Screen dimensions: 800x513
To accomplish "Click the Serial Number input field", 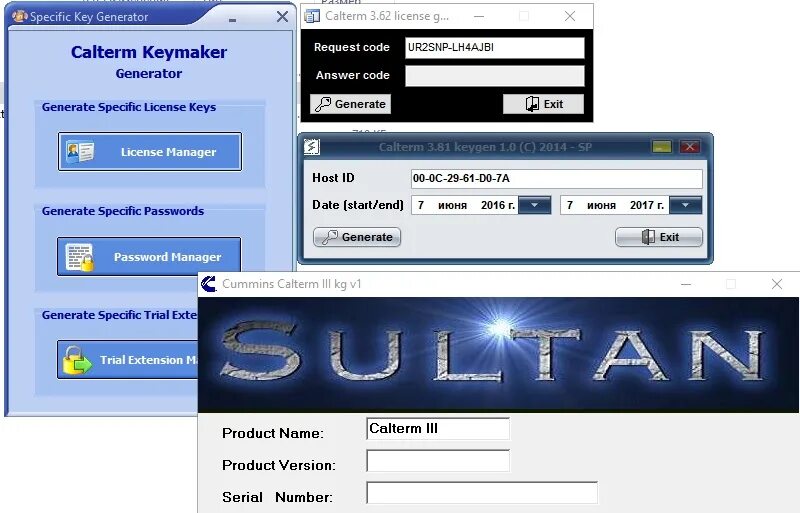I will click(482, 493).
